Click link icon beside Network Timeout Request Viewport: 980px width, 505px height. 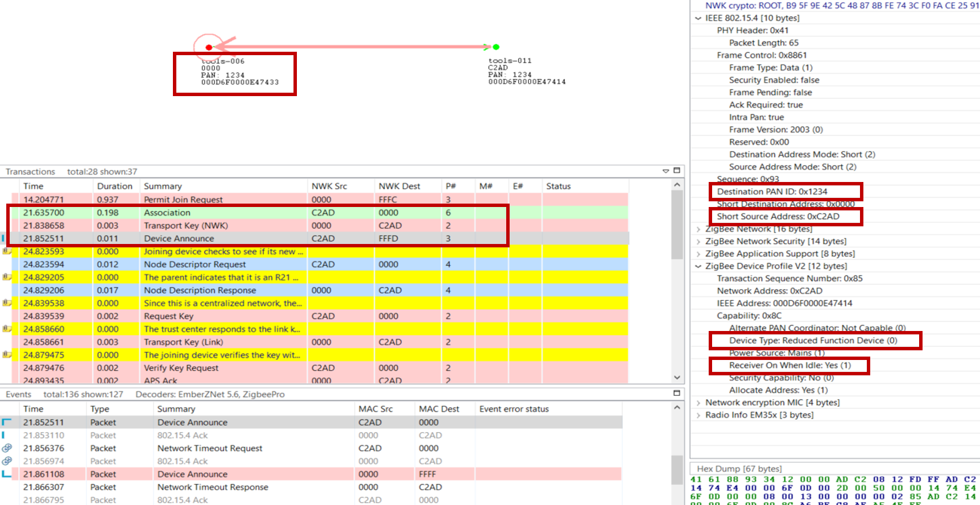7,448
